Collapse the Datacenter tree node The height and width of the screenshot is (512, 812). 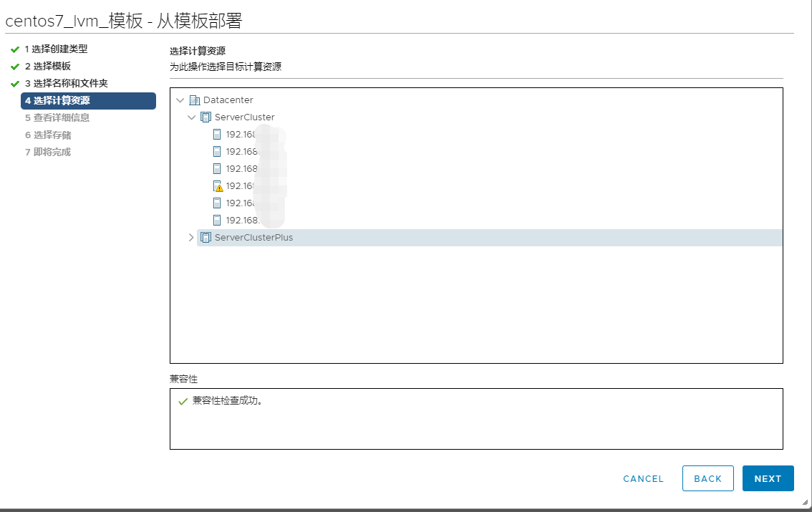[180, 100]
